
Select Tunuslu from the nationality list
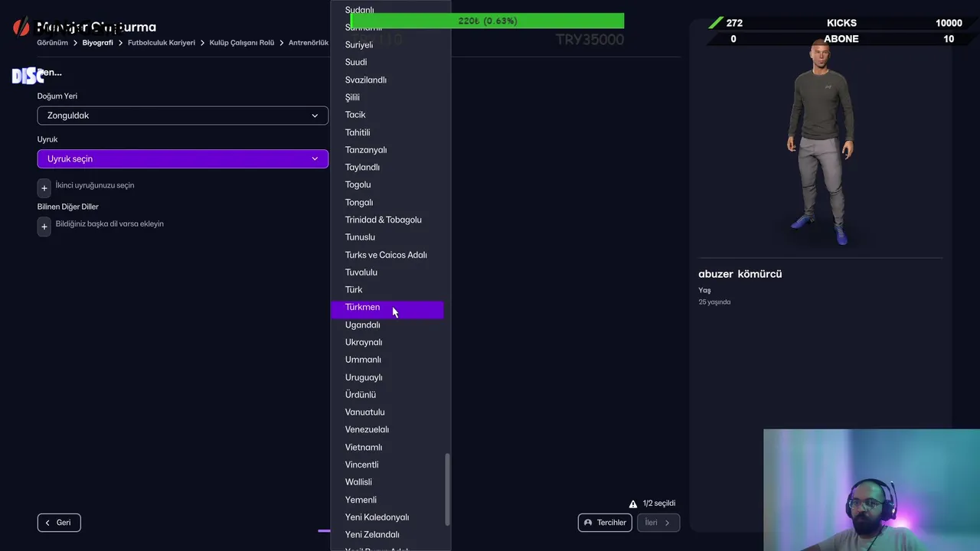click(387, 237)
